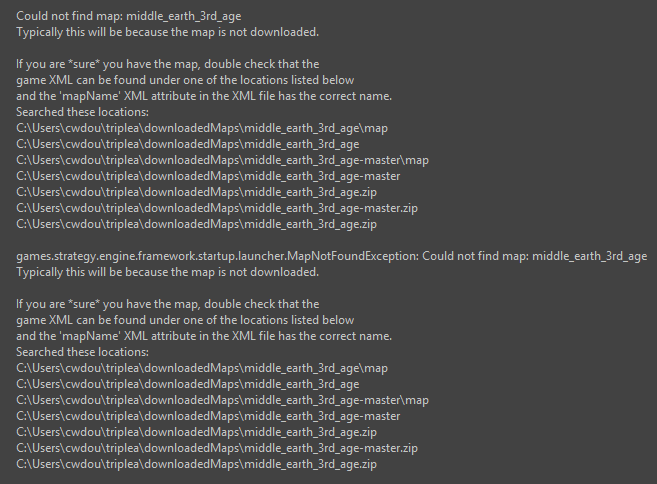Image resolution: width=657 pixels, height=484 pixels.
Task: Click last path ending in middle_earth_3rd_age\map
Action: 202,368
